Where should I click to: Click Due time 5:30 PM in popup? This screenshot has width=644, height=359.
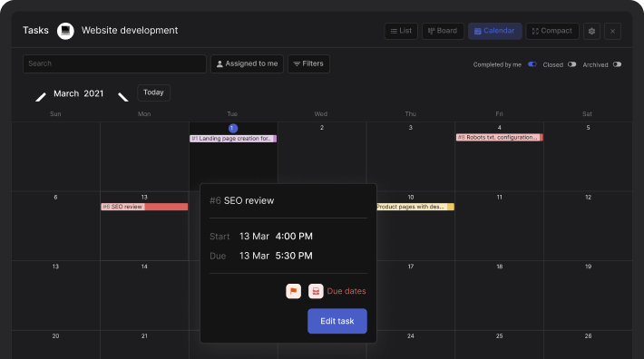coord(294,256)
